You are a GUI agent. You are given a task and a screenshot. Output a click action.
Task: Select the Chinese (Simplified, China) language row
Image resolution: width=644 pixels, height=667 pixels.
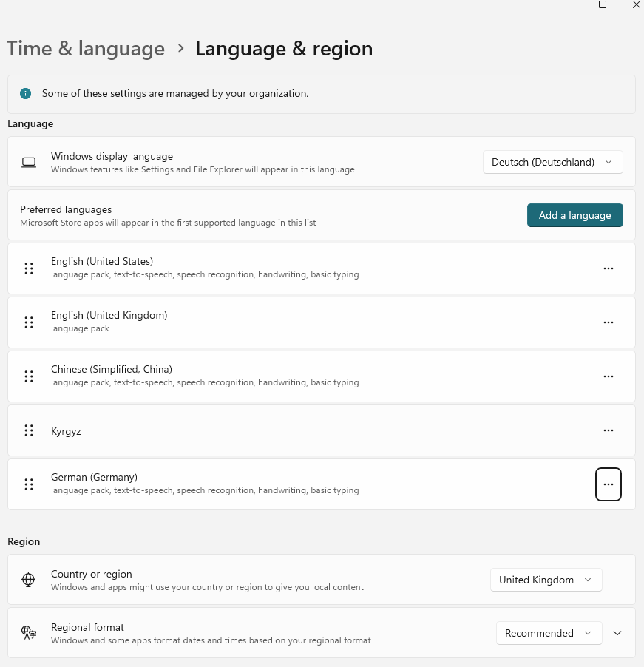[x=322, y=376]
